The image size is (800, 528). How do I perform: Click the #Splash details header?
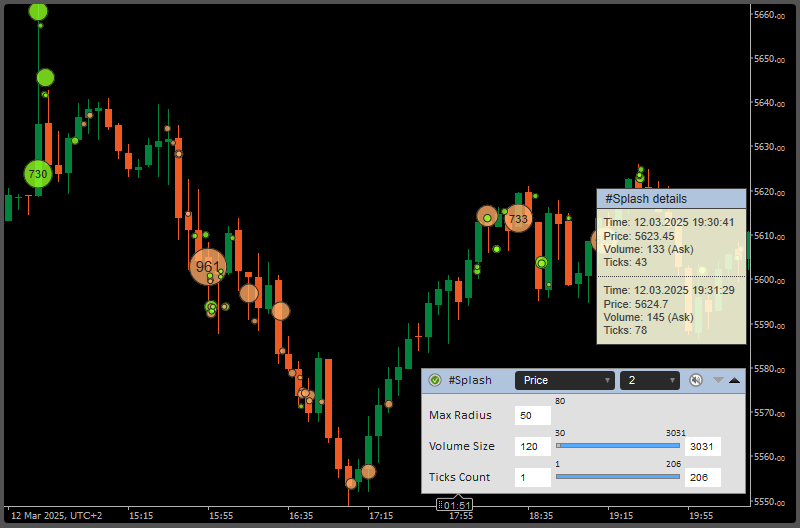click(x=671, y=199)
